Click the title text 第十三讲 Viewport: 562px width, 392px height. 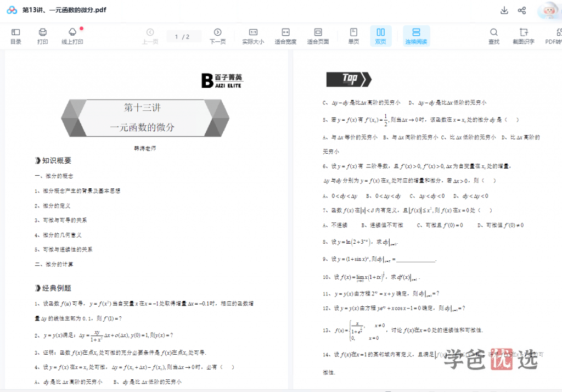pos(142,108)
